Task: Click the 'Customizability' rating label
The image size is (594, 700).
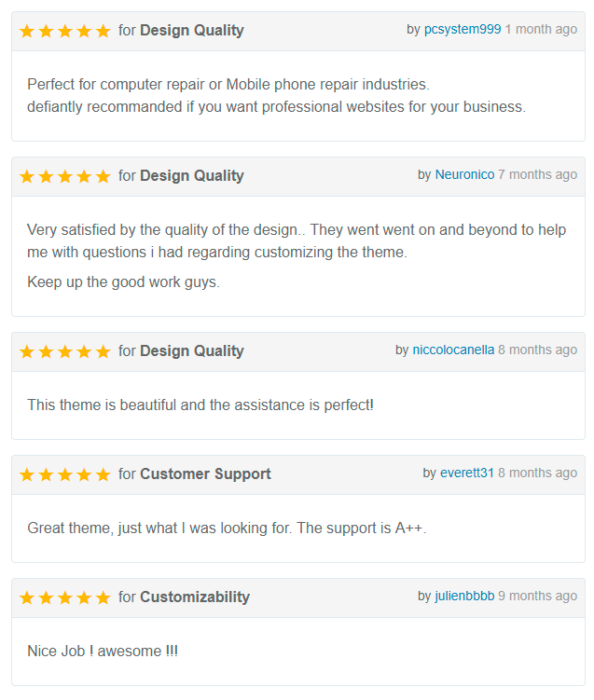Action: pos(195,597)
